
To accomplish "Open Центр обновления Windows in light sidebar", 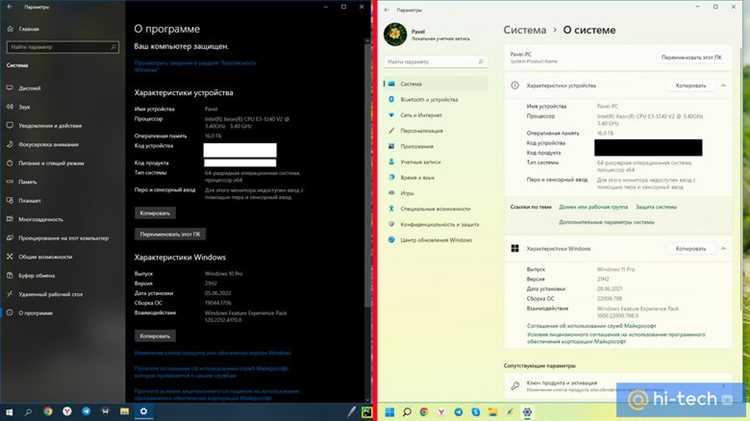I will click(x=436, y=240).
